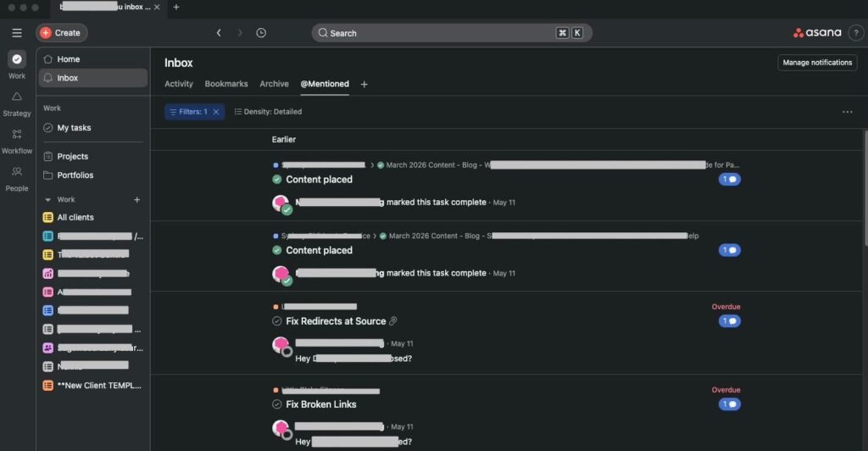Add a new inbox tab with plus
The width and height of the screenshot is (868, 451).
(x=364, y=85)
